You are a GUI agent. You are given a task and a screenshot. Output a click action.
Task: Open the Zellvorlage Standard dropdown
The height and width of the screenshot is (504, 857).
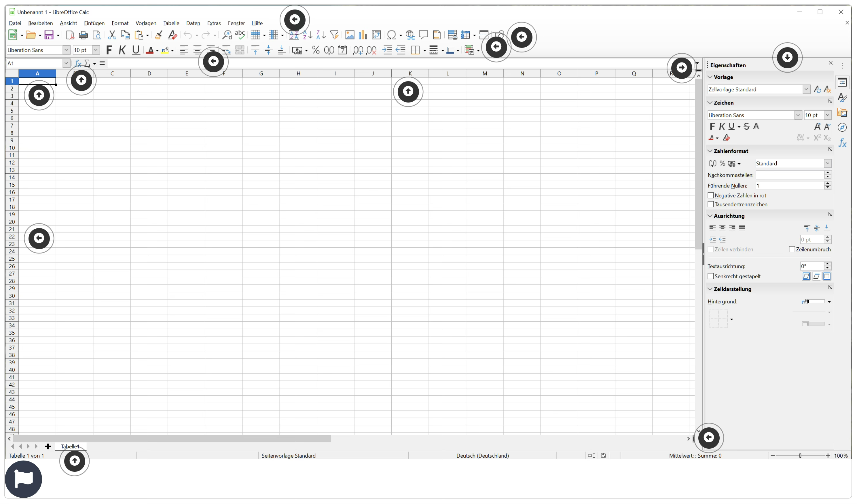[806, 90]
